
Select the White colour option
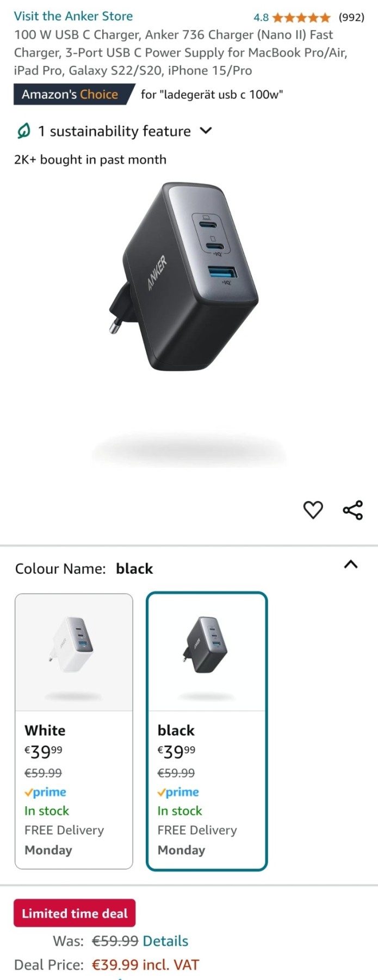pos(74,731)
